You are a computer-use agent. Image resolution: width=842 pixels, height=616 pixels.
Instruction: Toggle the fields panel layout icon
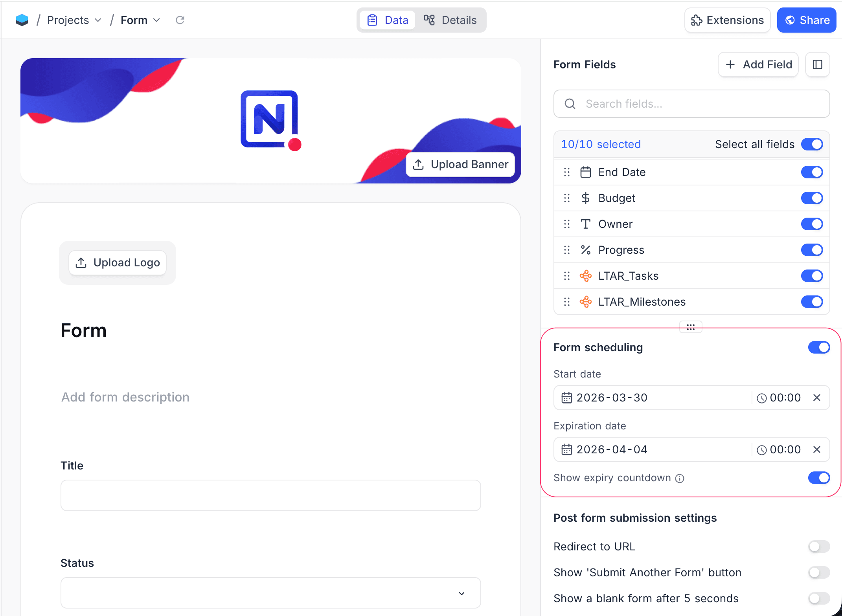tap(817, 64)
